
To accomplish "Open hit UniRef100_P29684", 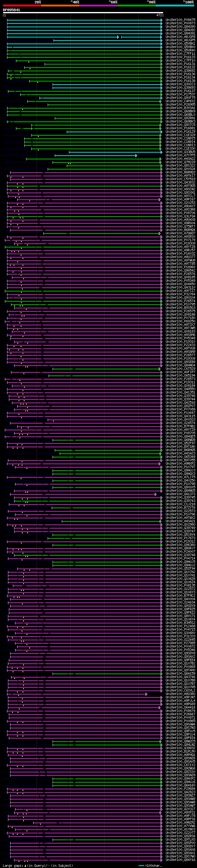I will point(180,789).
